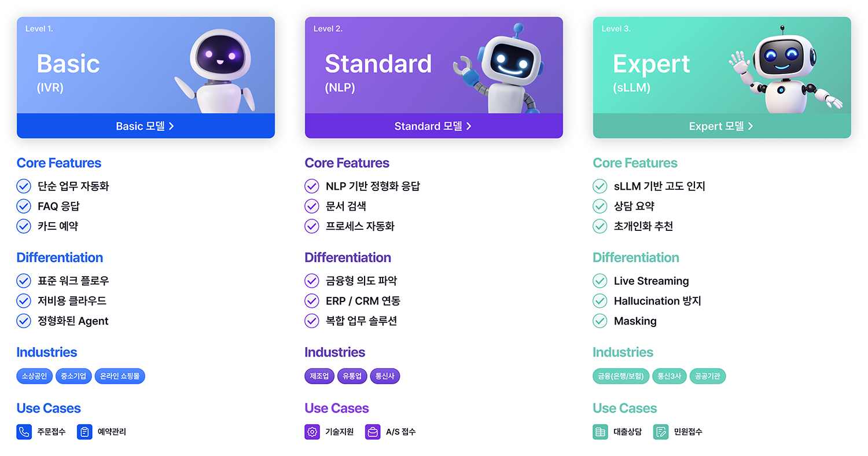Click the 대출상담 table icon

601,432
